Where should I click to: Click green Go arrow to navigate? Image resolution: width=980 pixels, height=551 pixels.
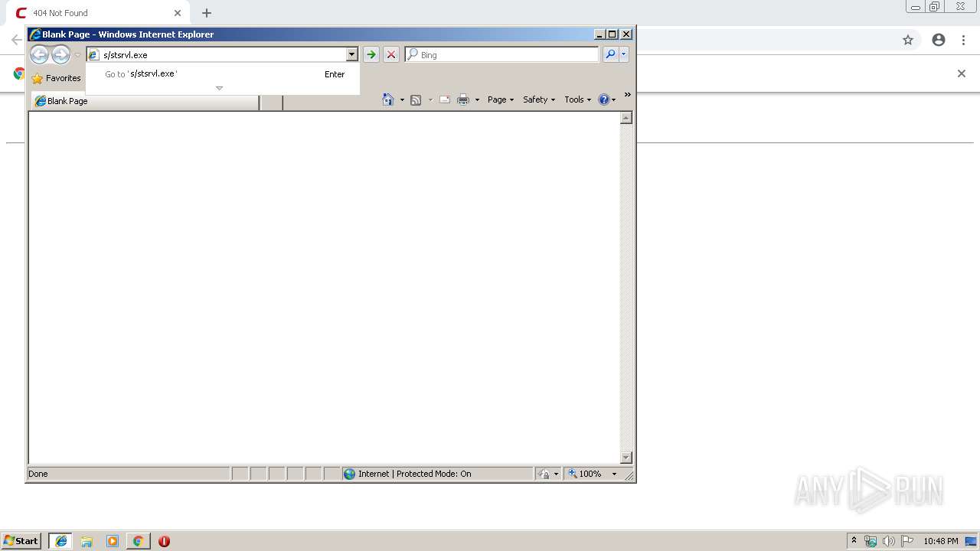(371, 54)
